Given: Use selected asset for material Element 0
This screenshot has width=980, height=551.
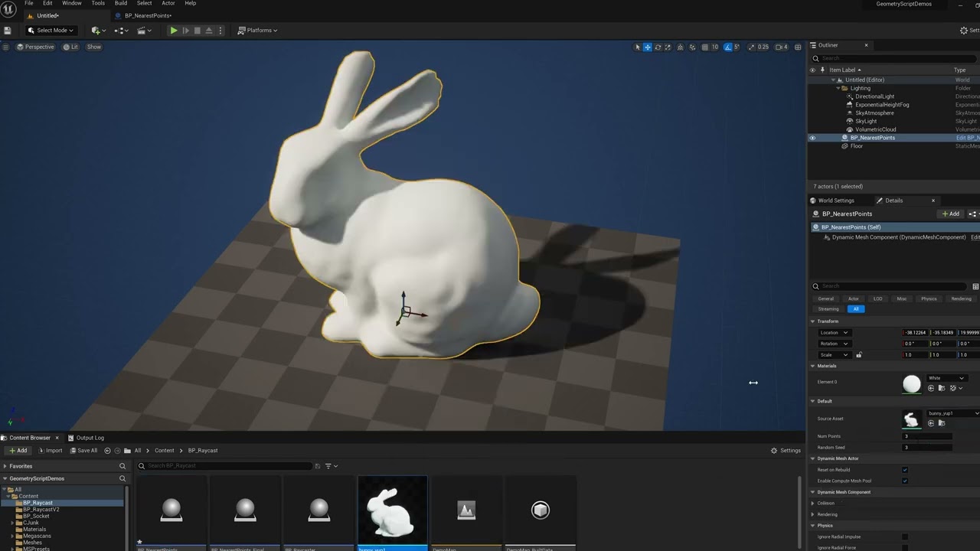Looking at the screenshot, I should tap(932, 389).
